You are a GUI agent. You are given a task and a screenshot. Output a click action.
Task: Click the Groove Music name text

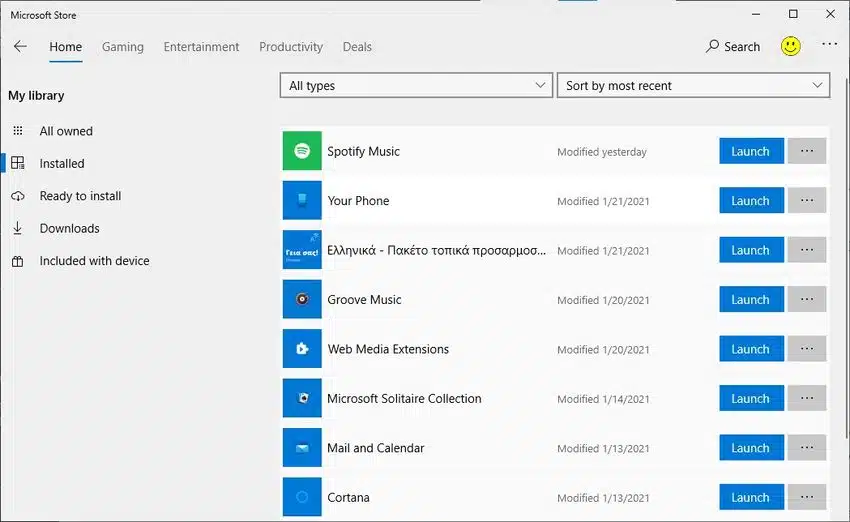tap(364, 299)
